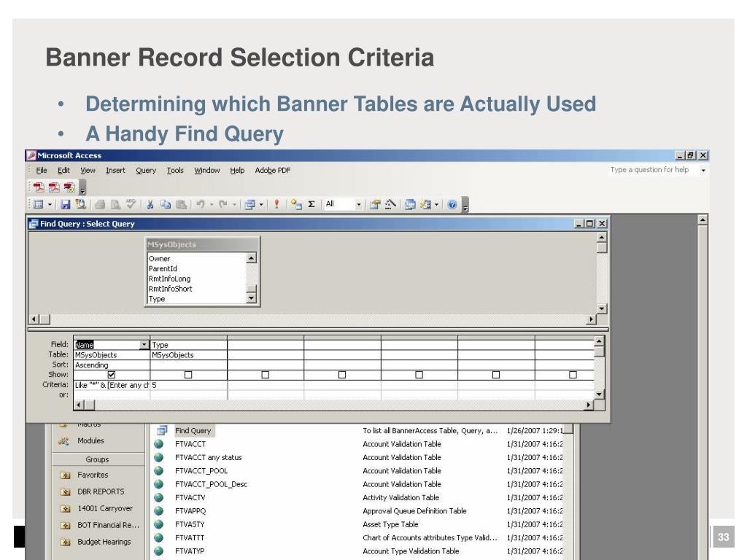Open the Field dropdown in the Name cell
This screenshot has height=560, width=747.
point(144,345)
